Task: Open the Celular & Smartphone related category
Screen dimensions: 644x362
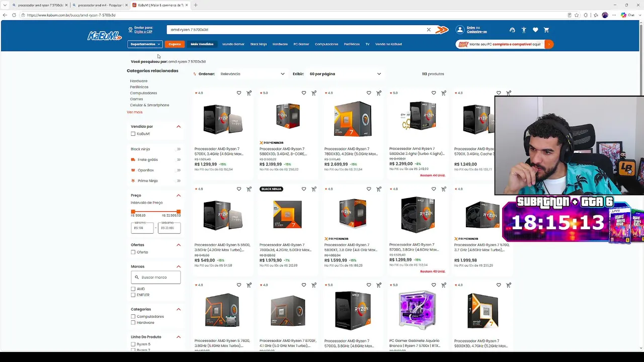Action: point(149,105)
